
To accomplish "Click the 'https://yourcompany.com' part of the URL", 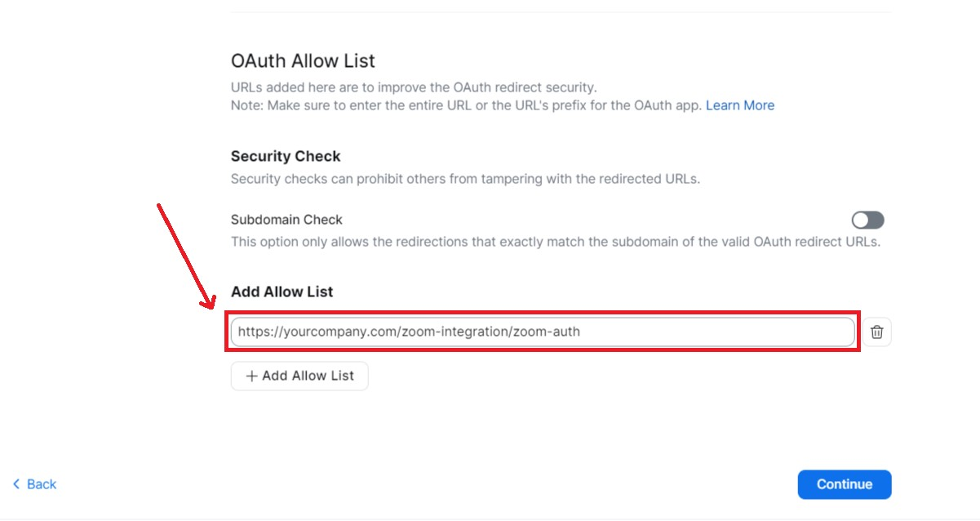I will (309, 332).
